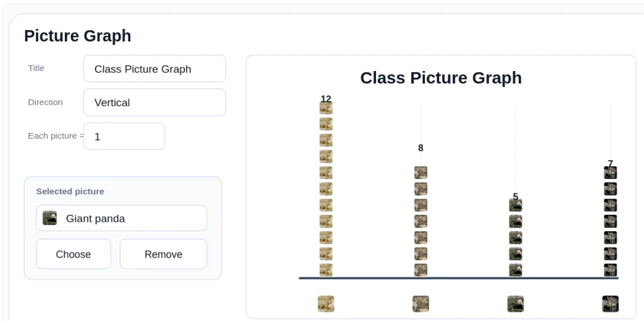Screen dimensions: 644x321
Task: Click the Each picture value field
Action: click(124, 136)
